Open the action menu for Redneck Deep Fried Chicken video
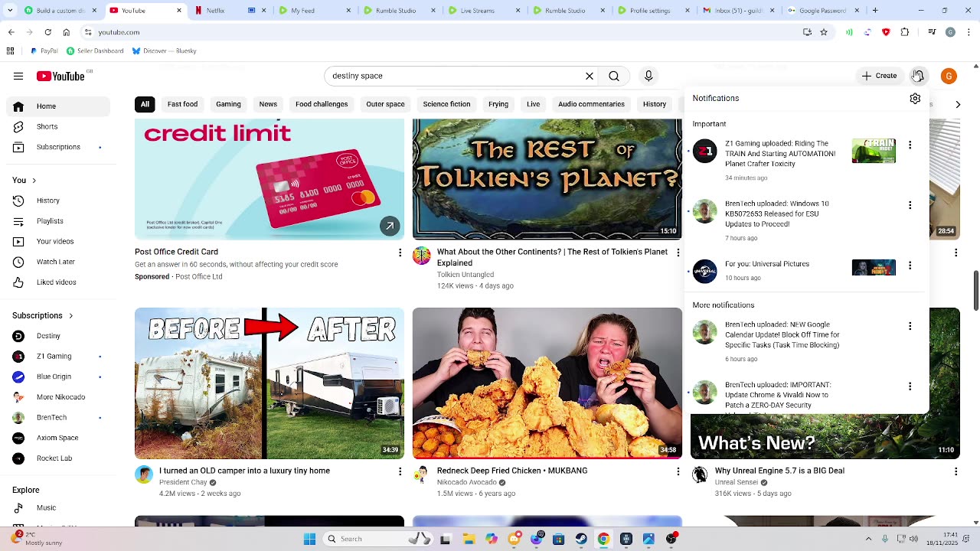980x551 pixels. 678,471
